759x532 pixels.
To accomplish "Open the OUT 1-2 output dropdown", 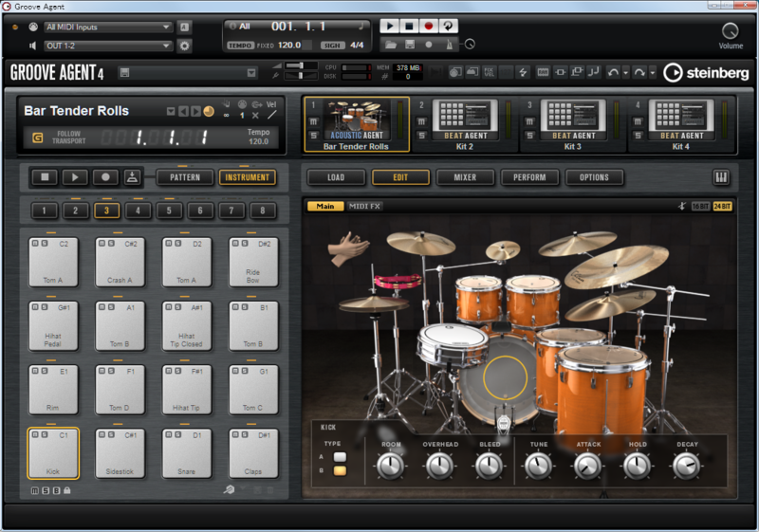I will point(107,46).
